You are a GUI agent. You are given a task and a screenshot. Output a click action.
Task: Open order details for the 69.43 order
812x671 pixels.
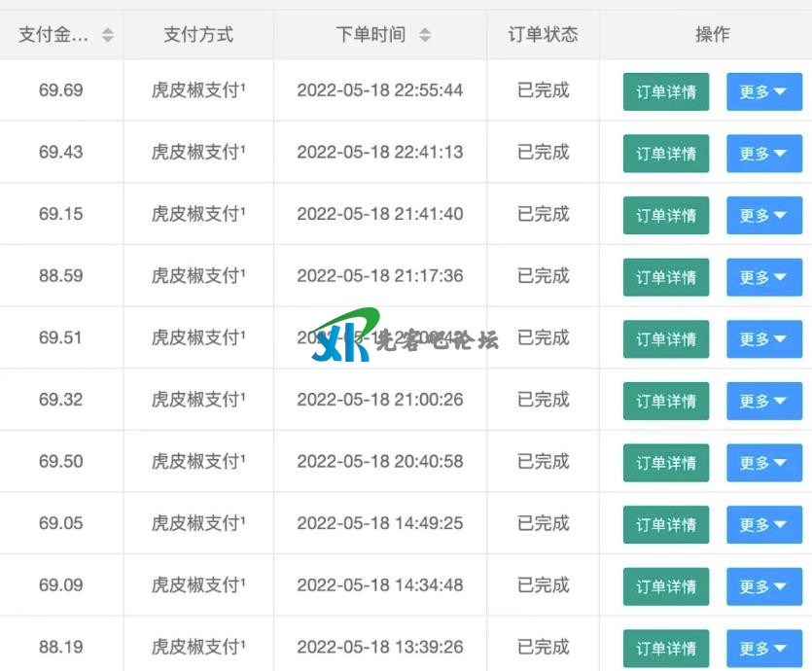pos(666,154)
